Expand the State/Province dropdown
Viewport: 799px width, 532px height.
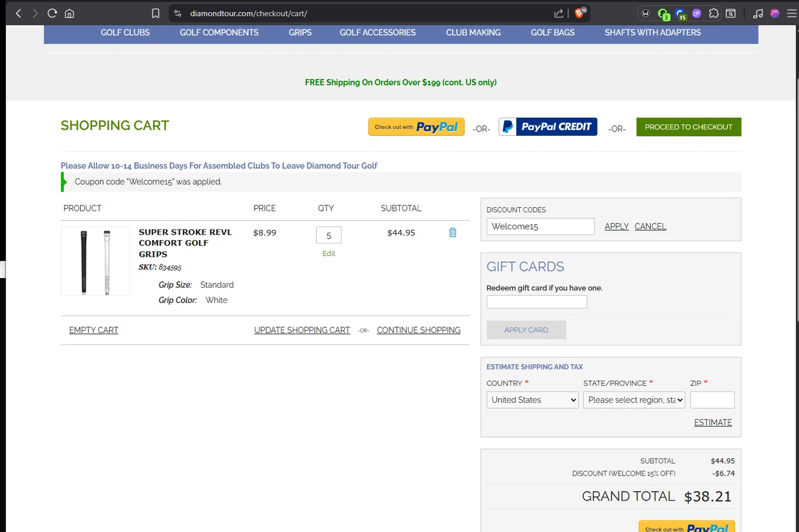(x=634, y=400)
